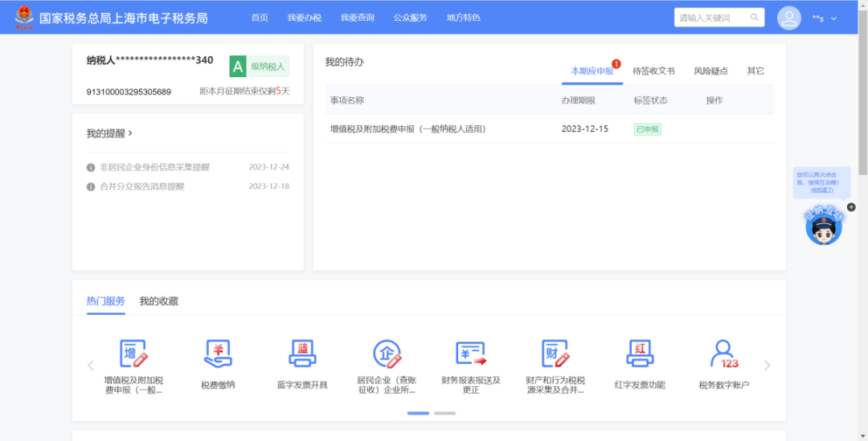The height and width of the screenshot is (441, 868).
Task: Open the 增值税及附加税费申报 service icon
Action: [x=133, y=354]
